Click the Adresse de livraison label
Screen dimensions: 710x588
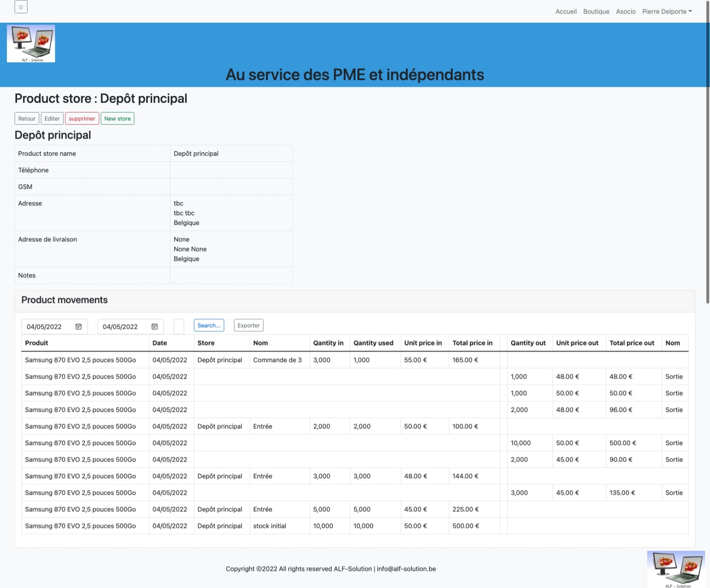coord(48,239)
